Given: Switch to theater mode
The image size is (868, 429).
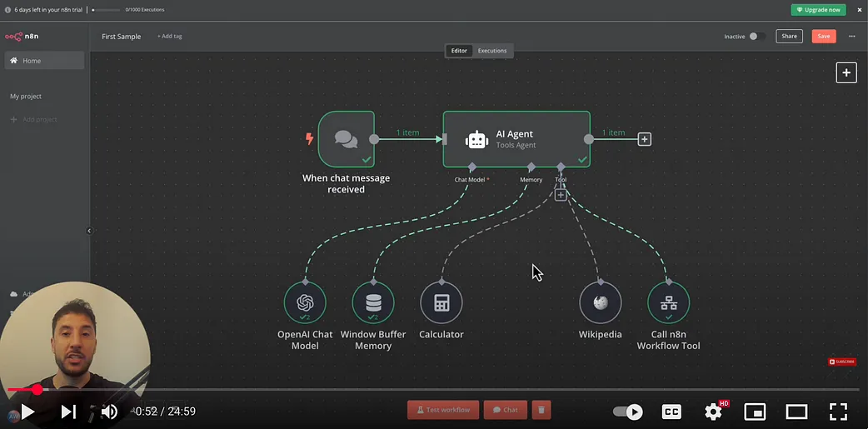Looking at the screenshot, I should click(x=796, y=412).
